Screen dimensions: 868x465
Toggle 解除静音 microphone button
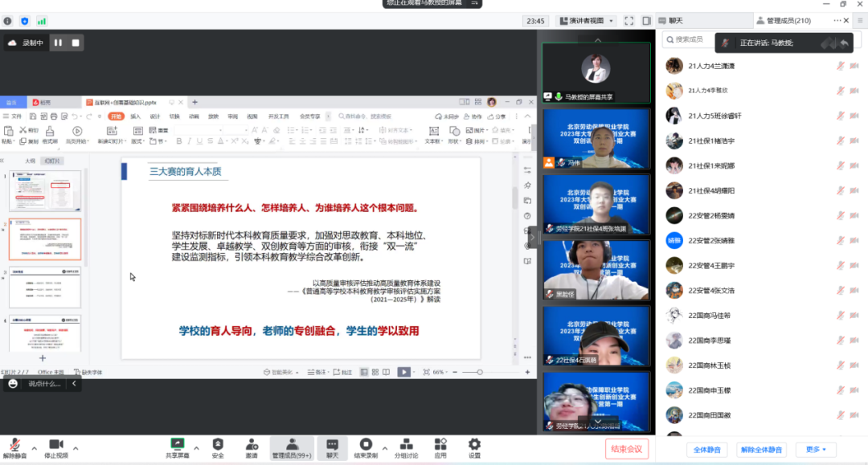coord(14,447)
